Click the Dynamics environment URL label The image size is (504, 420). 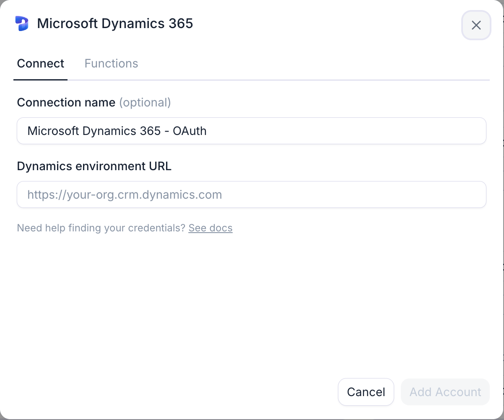pos(94,166)
